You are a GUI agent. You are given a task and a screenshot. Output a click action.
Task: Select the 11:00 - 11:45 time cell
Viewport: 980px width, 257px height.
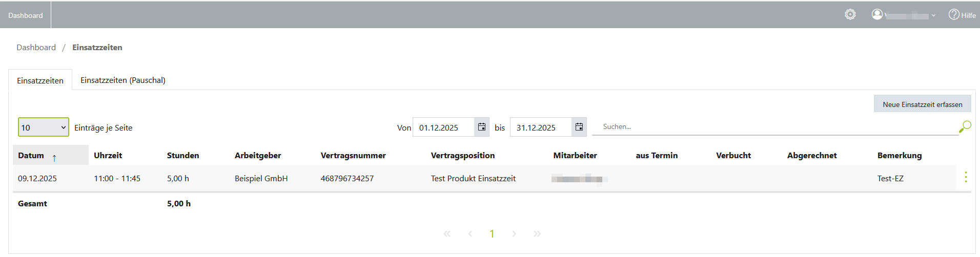(117, 178)
